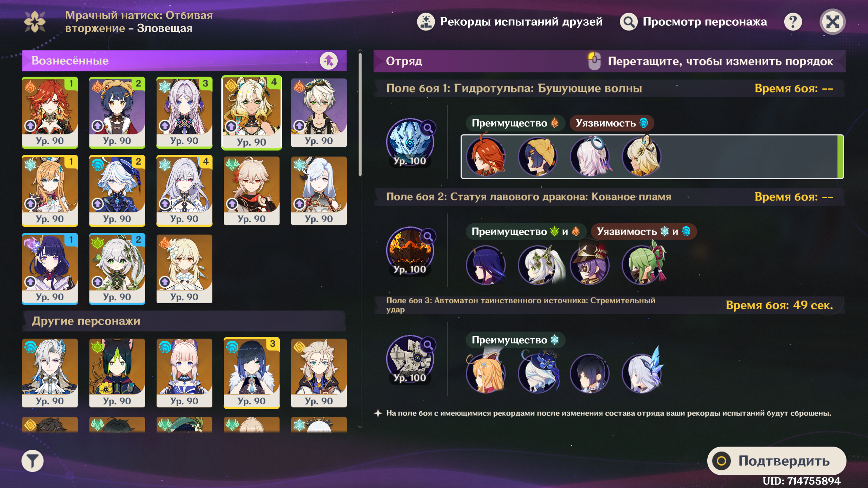Open the character filter funnel icon
The height and width of the screenshot is (488, 868).
(33, 461)
